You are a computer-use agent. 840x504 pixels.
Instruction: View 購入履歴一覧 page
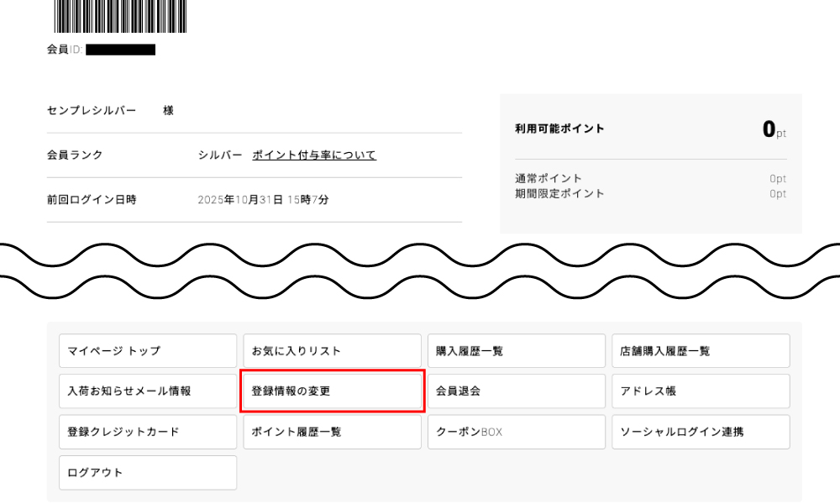pos(516,351)
